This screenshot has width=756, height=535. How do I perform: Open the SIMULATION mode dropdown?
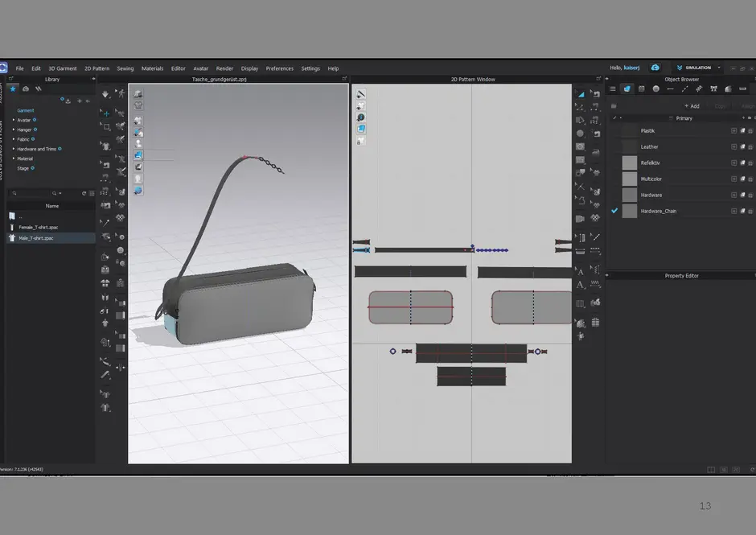tap(698, 68)
